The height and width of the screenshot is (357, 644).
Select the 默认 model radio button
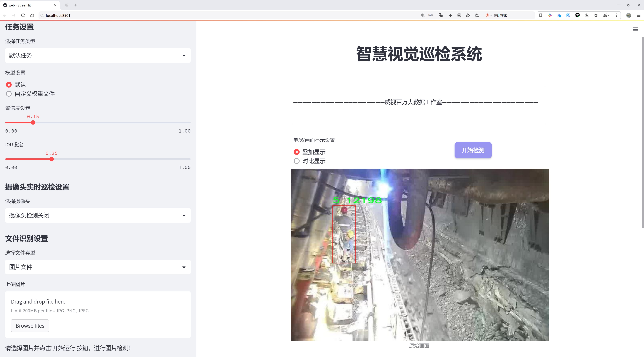[9, 85]
